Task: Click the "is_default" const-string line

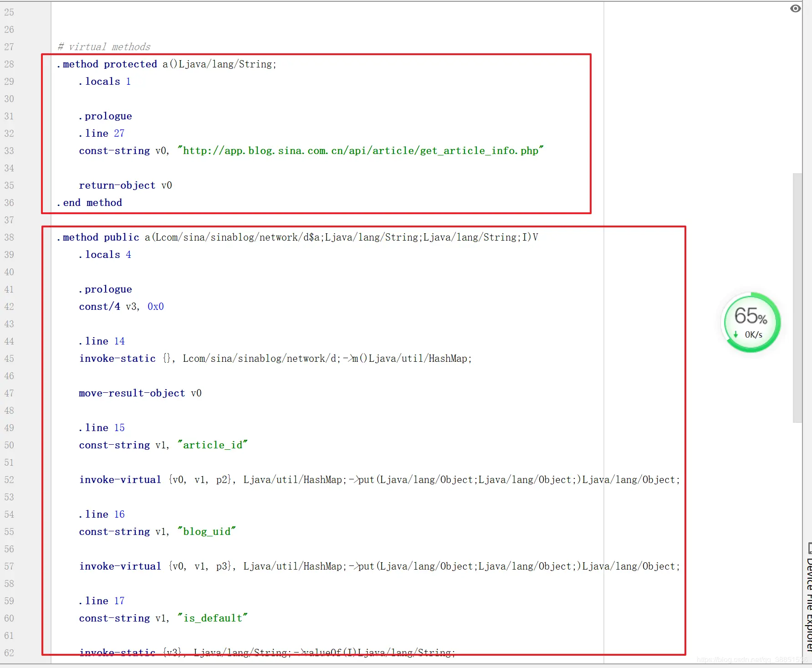Action: tap(163, 618)
